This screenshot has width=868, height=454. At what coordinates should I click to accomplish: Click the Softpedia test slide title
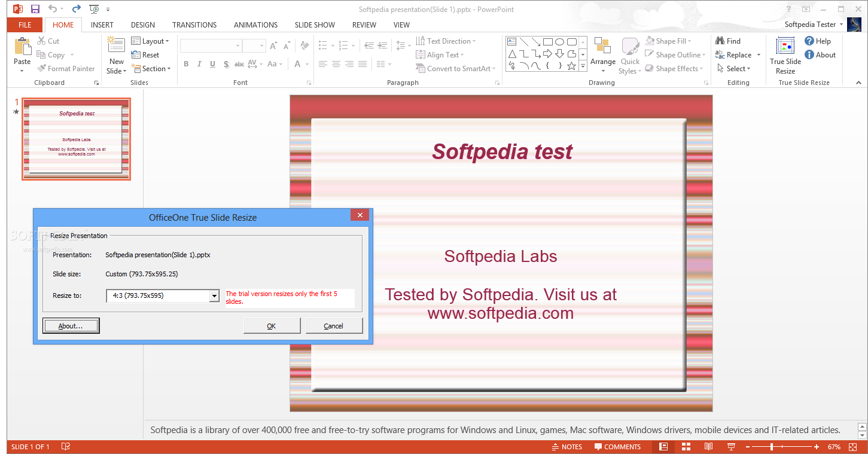coord(502,151)
